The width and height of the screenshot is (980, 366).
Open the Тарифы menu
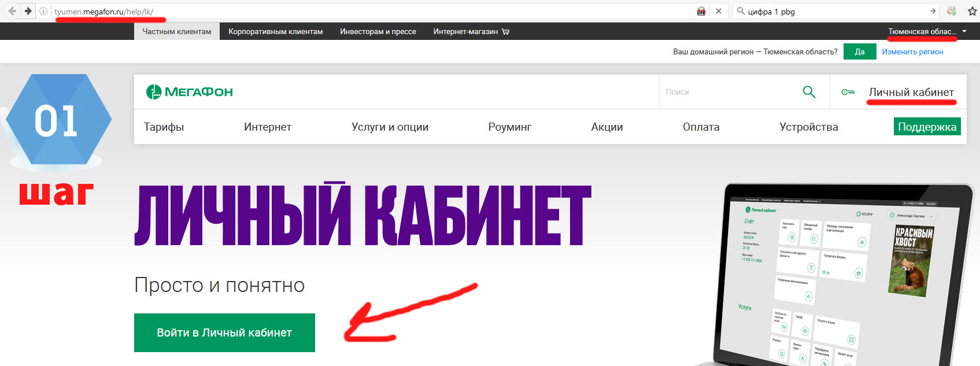click(164, 127)
